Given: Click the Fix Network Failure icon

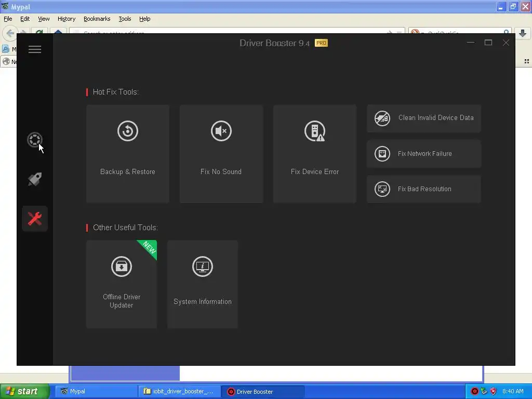Looking at the screenshot, I should 382,154.
